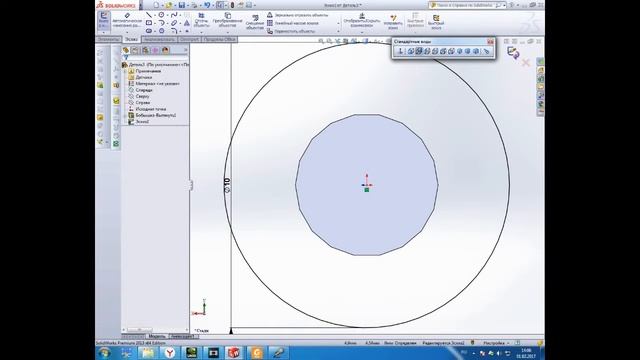
Task: Click Переместить объекты
Action: click(x=291, y=31)
